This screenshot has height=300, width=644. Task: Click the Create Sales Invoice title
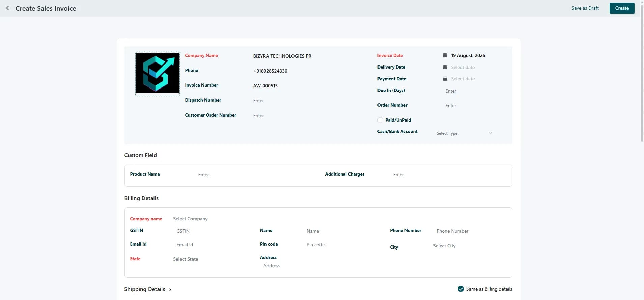click(x=46, y=8)
